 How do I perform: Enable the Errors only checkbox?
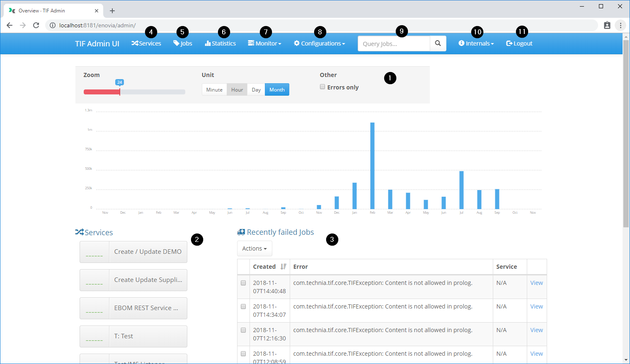click(322, 87)
